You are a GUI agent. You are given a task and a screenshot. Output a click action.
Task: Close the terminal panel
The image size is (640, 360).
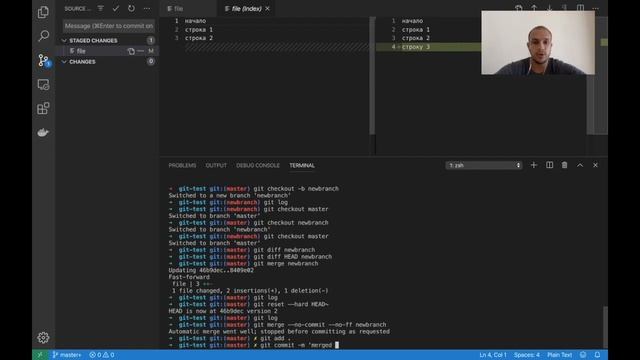click(596, 165)
